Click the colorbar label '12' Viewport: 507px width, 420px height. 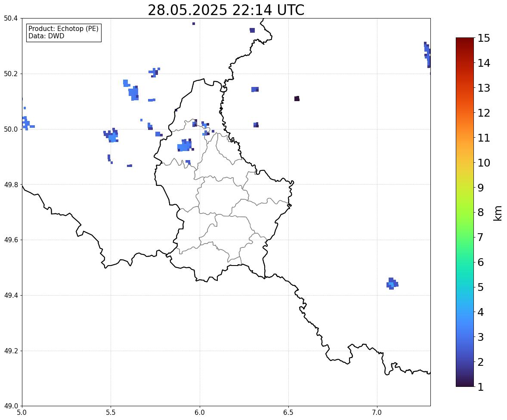[x=484, y=113]
